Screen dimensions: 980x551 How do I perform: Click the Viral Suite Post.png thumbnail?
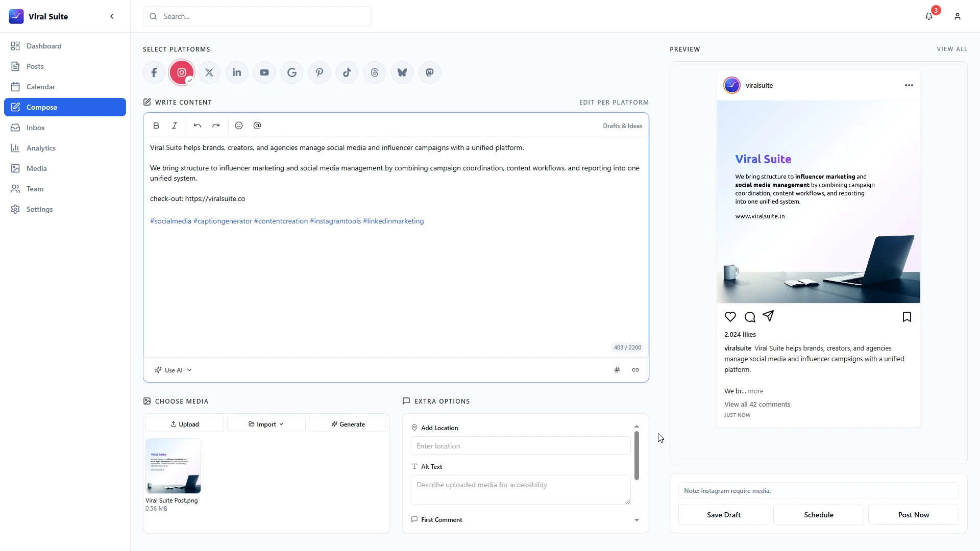pyautogui.click(x=174, y=465)
